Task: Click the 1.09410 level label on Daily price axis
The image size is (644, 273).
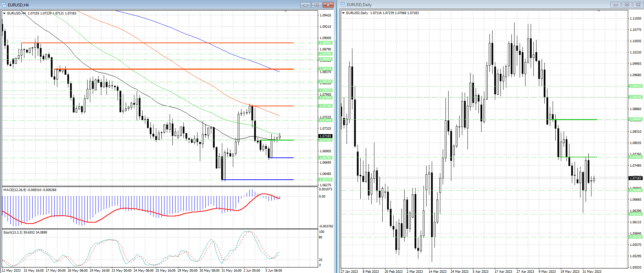Action: click(635, 86)
